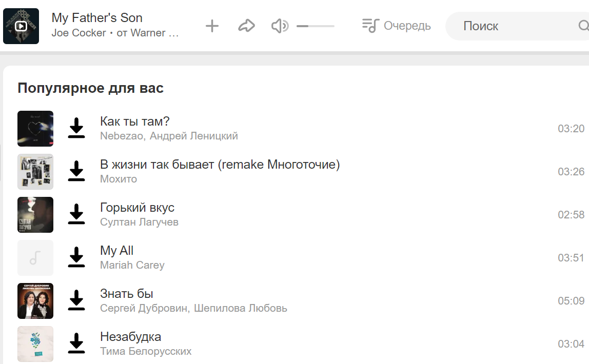Download the track Незабудка
Screen dimensions: 589x364
coord(76,343)
